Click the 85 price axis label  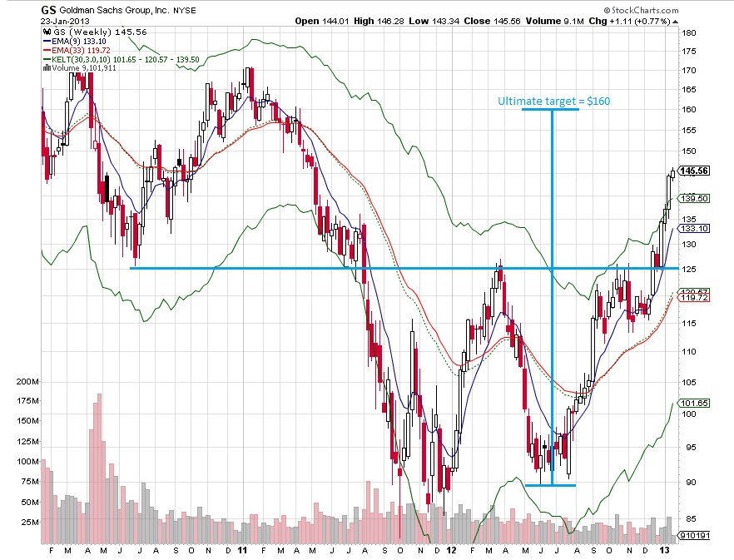(x=691, y=518)
